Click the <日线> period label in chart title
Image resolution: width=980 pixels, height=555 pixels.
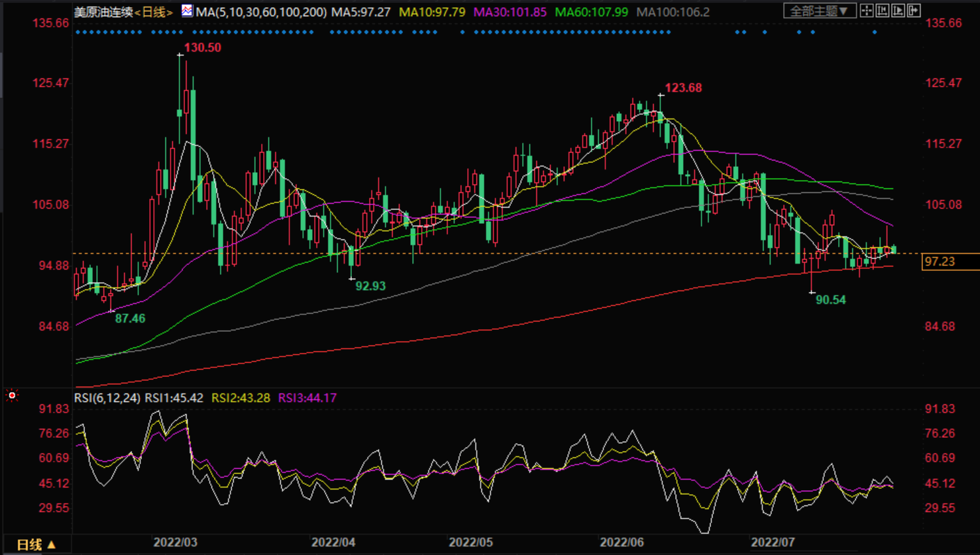click(154, 12)
